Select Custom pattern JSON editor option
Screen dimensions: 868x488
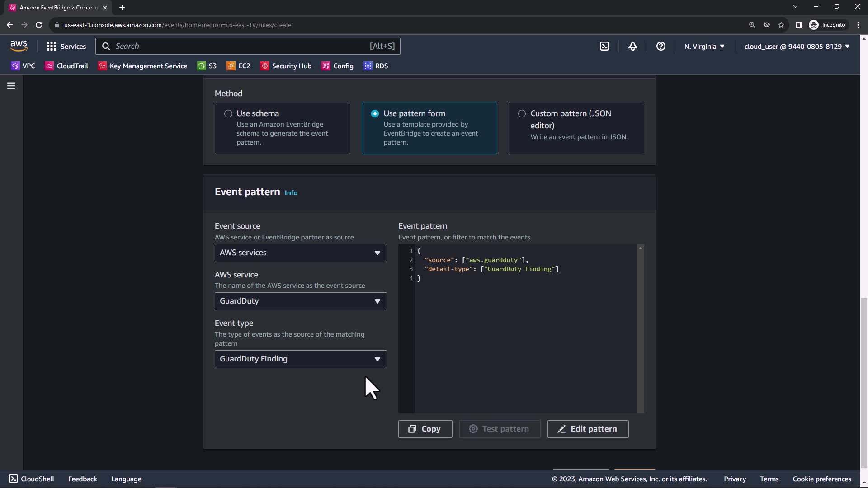522,114
